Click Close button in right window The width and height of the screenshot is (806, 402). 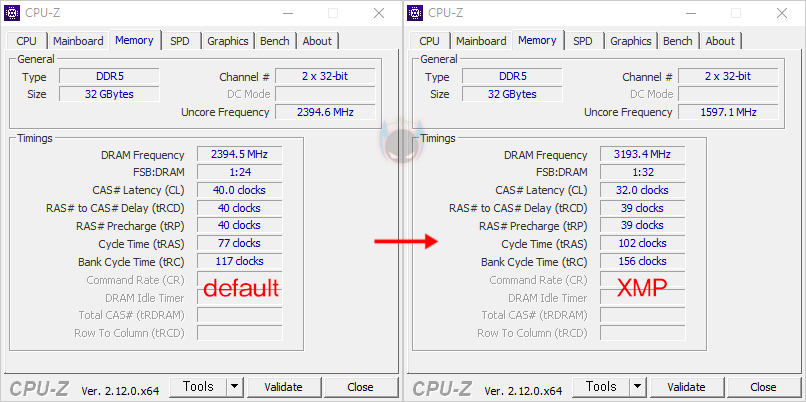[x=763, y=387]
